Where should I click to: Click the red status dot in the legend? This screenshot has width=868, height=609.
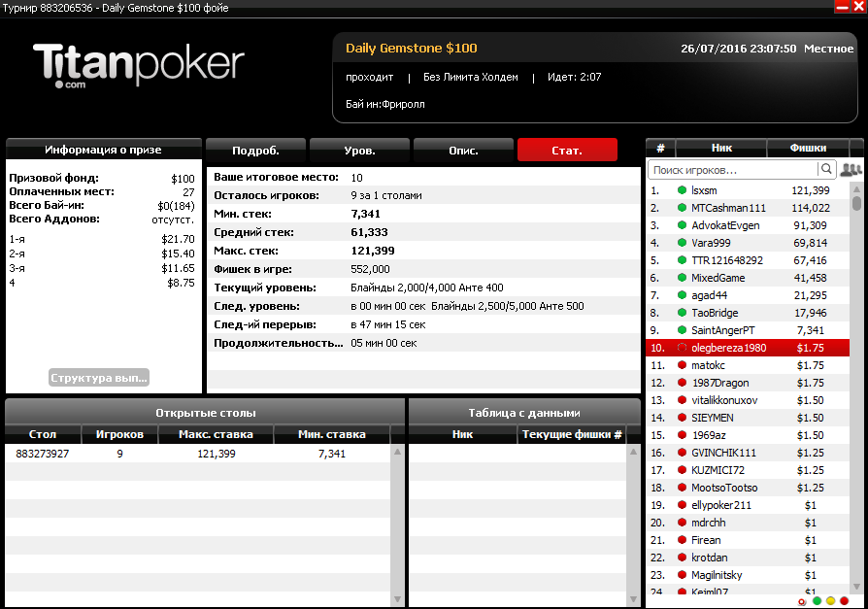(x=844, y=601)
